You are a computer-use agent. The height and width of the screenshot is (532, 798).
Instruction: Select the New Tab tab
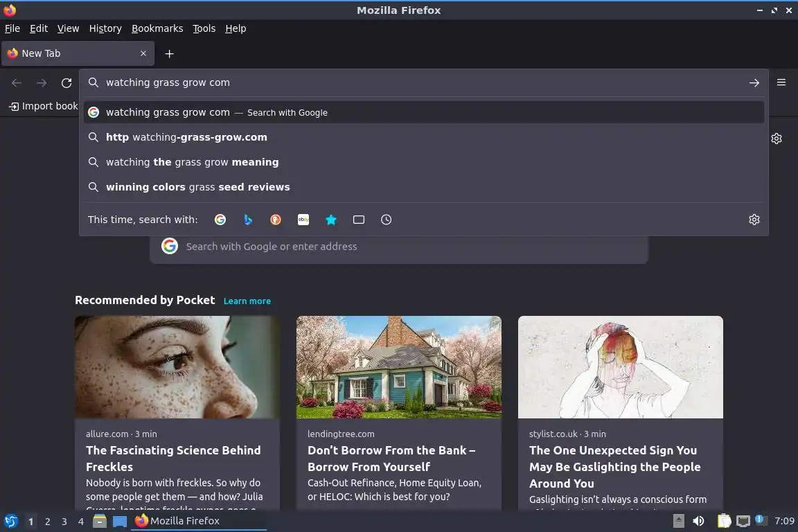[78, 53]
